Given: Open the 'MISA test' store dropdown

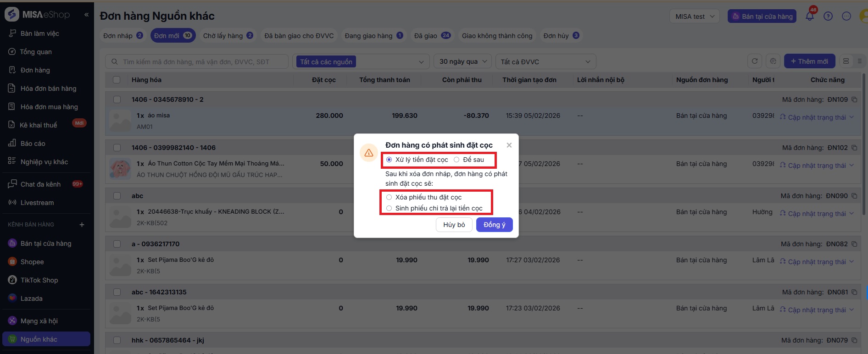Looking at the screenshot, I should (x=695, y=17).
